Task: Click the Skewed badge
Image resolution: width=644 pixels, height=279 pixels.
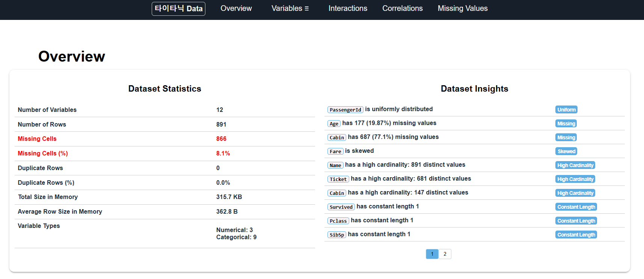Action: [566, 151]
